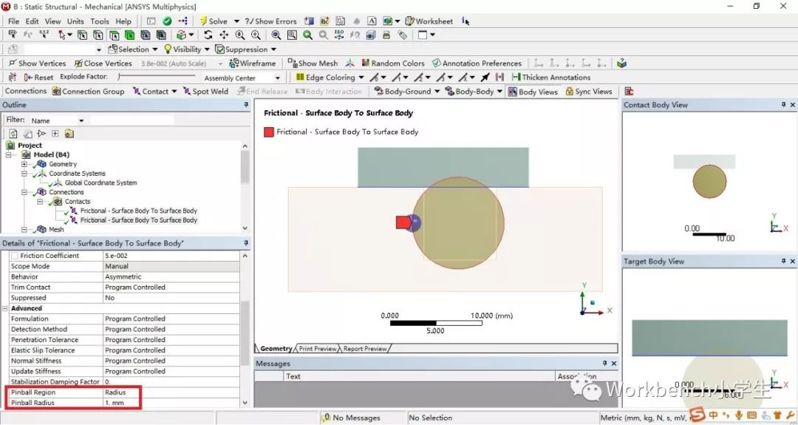The height and width of the screenshot is (425, 798).
Task: Close the Messages panel
Action: (614, 363)
